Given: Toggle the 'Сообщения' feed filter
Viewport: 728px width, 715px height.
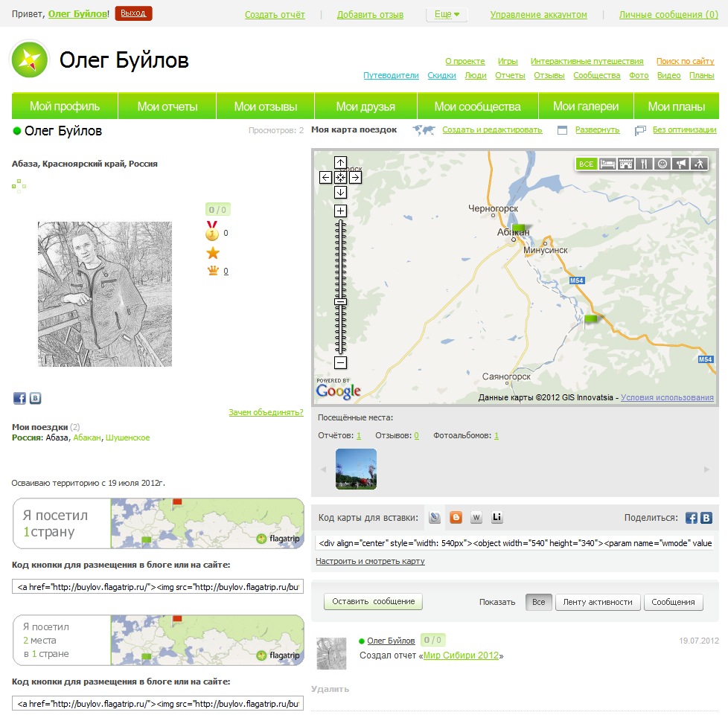Looking at the screenshot, I should tap(673, 602).
